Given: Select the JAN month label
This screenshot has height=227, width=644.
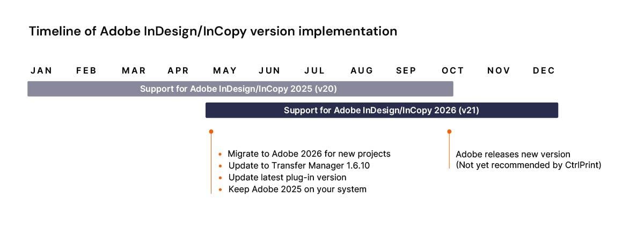Looking at the screenshot, I should 41,70.
